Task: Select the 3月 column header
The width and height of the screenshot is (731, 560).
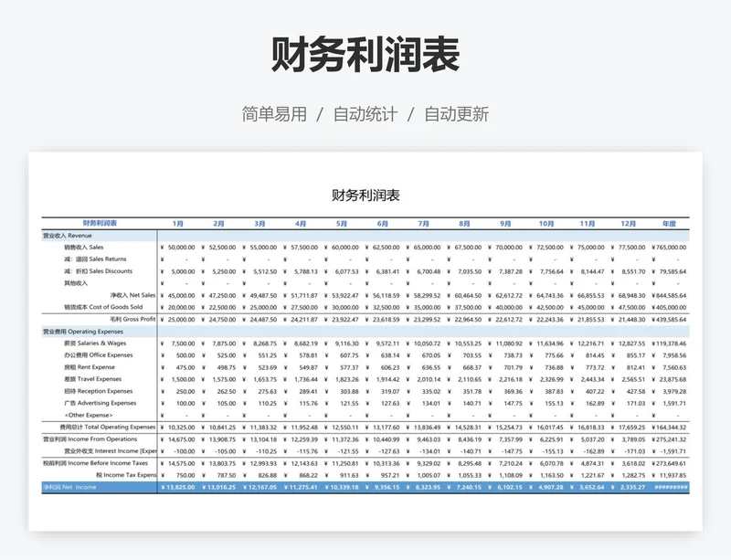Action: [x=260, y=224]
